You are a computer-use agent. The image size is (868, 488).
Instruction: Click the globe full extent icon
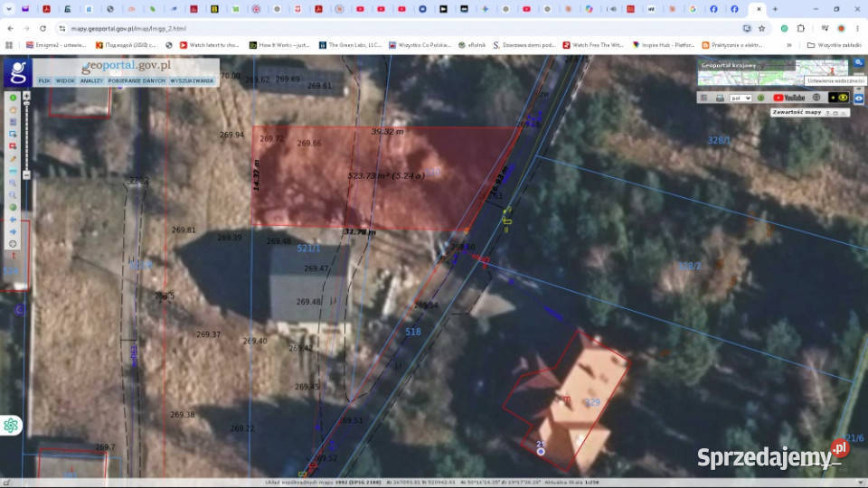(13, 208)
